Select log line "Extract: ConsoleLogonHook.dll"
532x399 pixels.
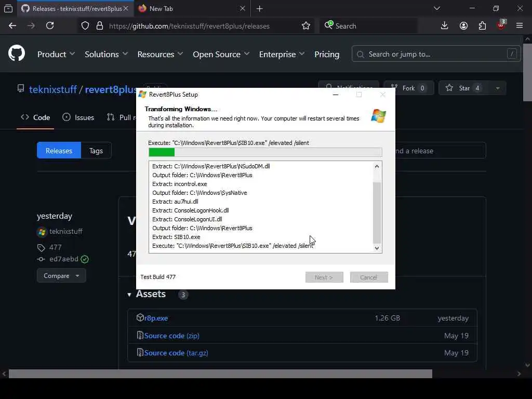click(x=190, y=210)
